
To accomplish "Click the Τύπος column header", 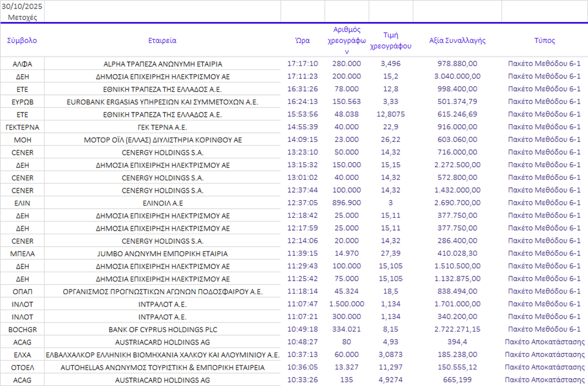I will [x=545, y=40].
